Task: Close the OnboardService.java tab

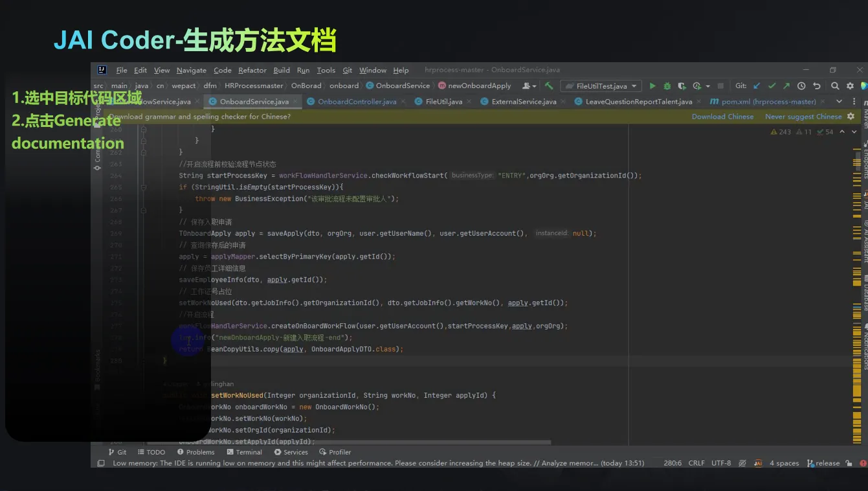Action: point(296,102)
